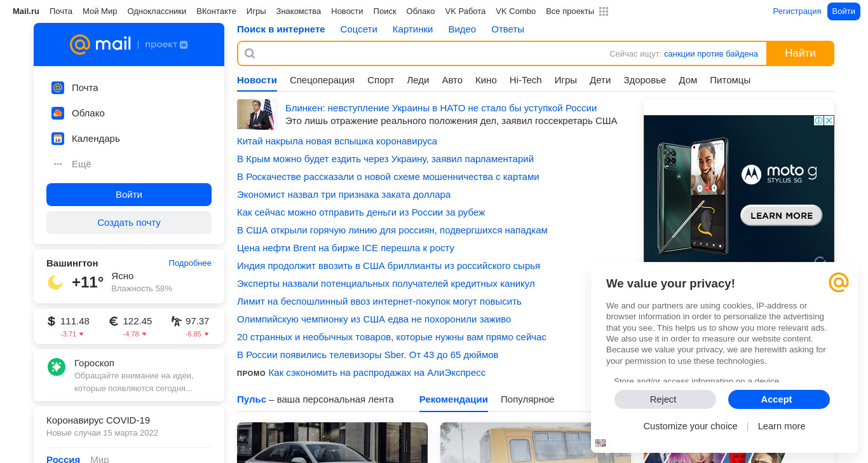Open the all projects grid icon
868x463 pixels.
coord(604,11)
